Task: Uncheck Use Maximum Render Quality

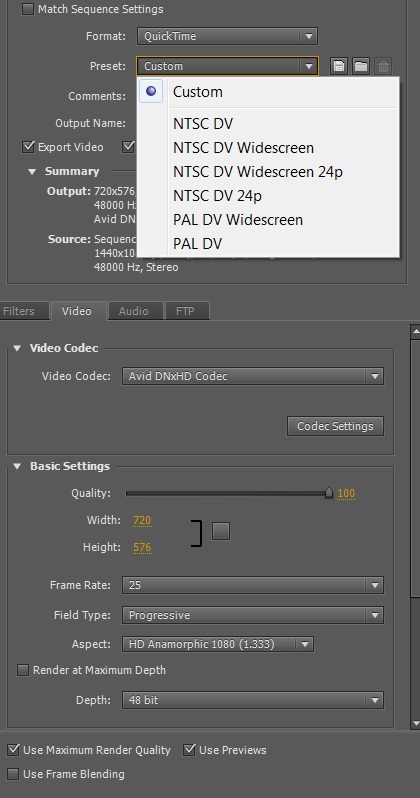Action: click(x=14, y=750)
